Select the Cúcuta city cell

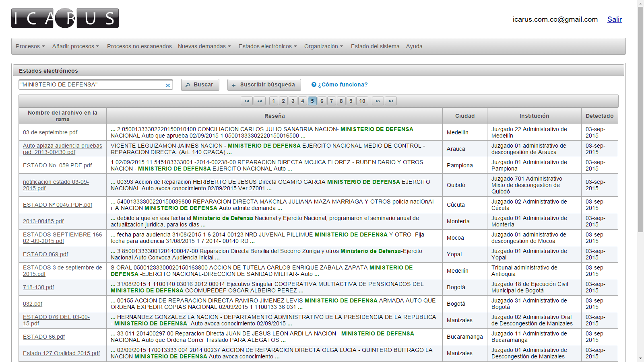[465, 205]
